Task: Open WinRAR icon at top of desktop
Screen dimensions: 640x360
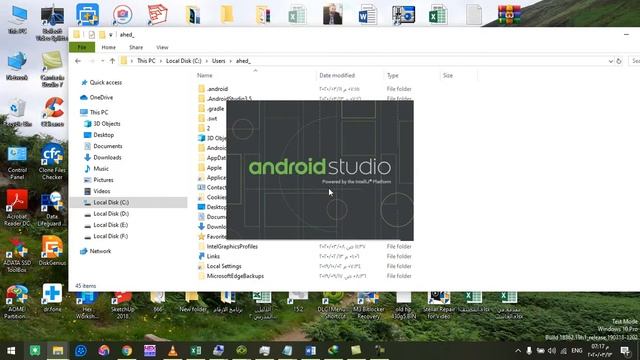Action: 509,15
